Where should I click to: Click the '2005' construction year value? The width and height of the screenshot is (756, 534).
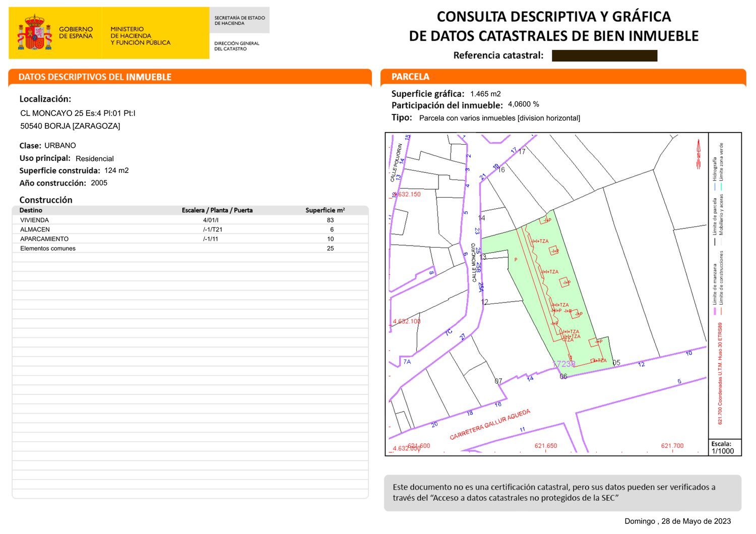tap(99, 183)
